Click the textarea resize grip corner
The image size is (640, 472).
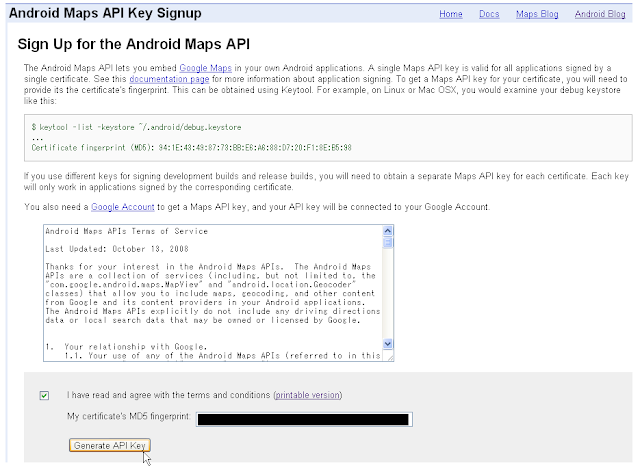pos(390,358)
